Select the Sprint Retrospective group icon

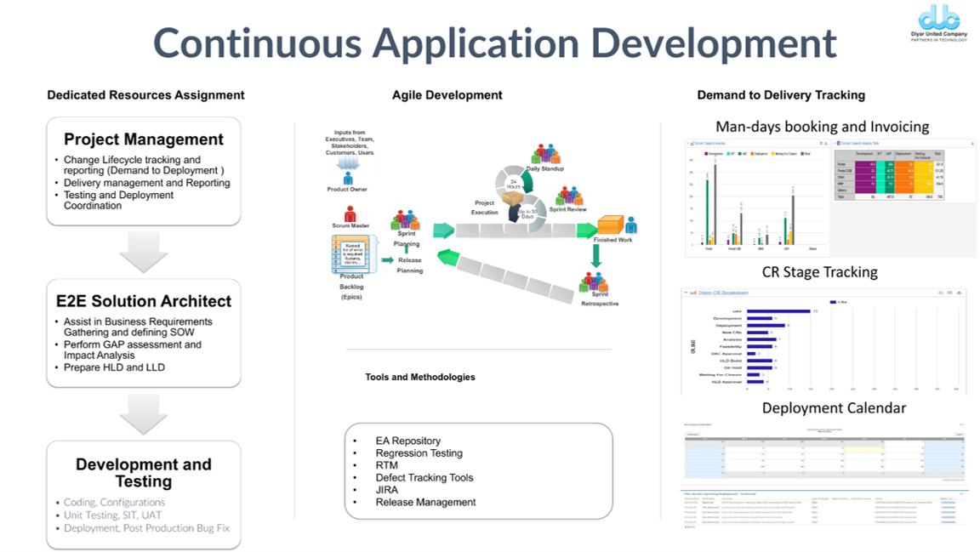click(594, 282)
